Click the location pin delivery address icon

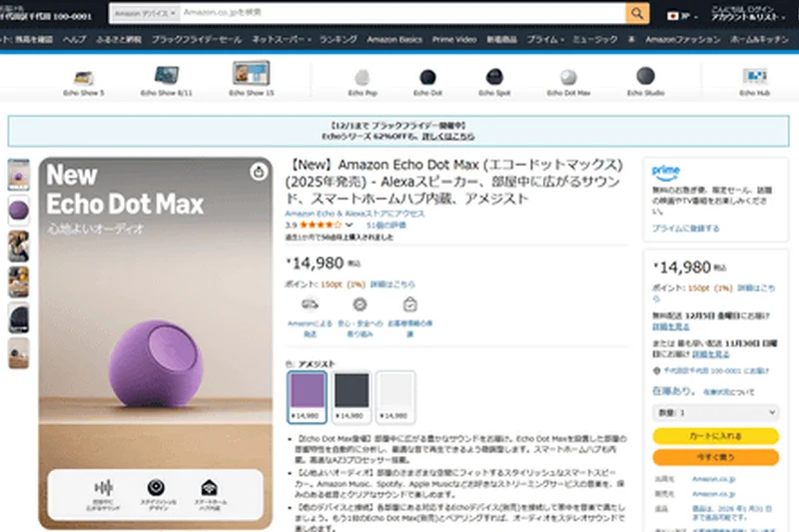656,370
